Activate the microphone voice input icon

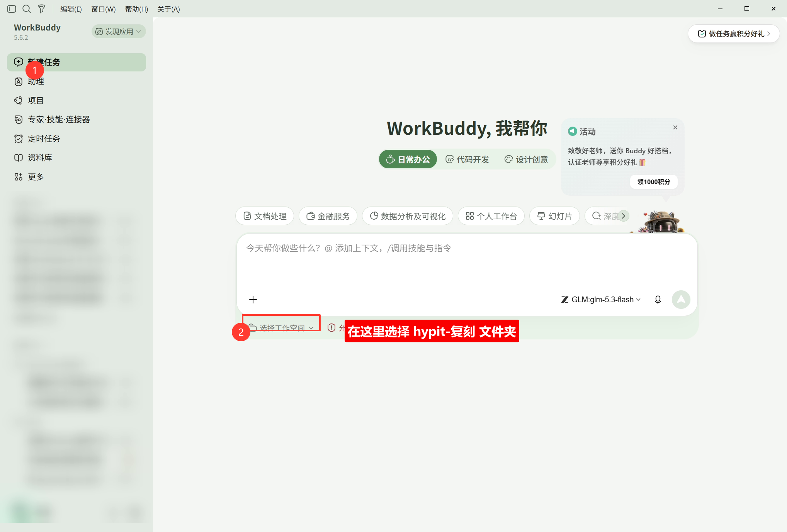[658, 300]
